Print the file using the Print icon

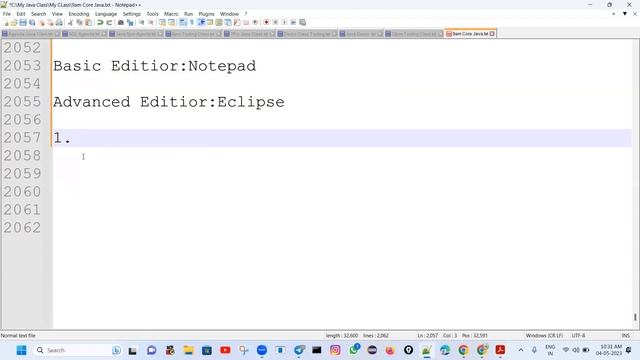point(59,22)
